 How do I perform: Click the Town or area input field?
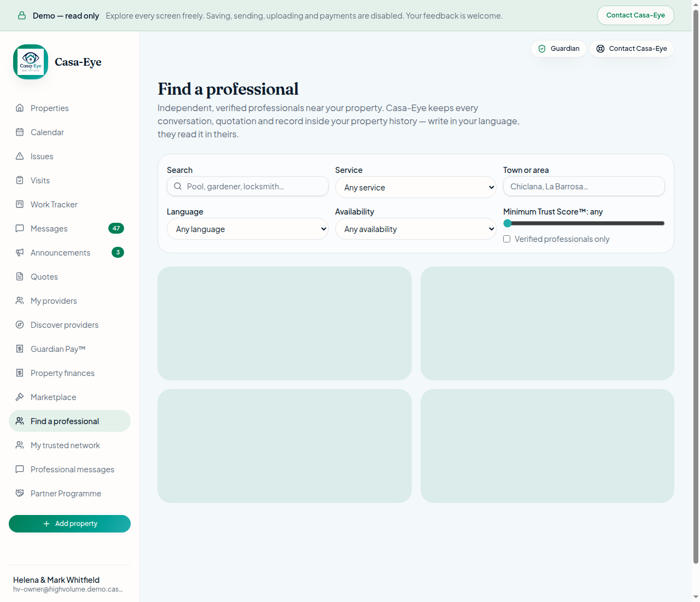584,186
